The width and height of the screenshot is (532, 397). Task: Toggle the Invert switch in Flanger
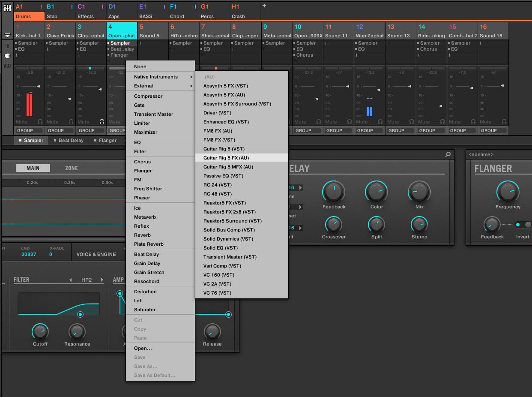tap(523, 224)
